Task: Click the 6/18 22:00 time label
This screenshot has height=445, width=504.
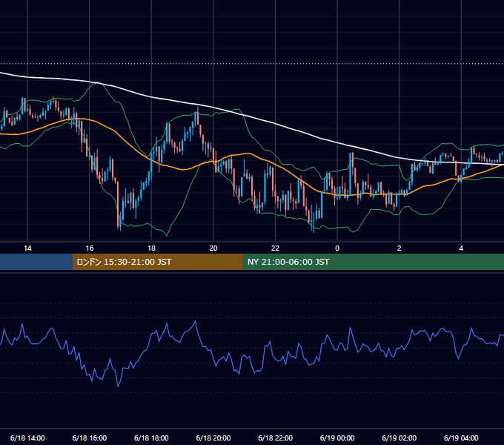Action: [275, 438]
